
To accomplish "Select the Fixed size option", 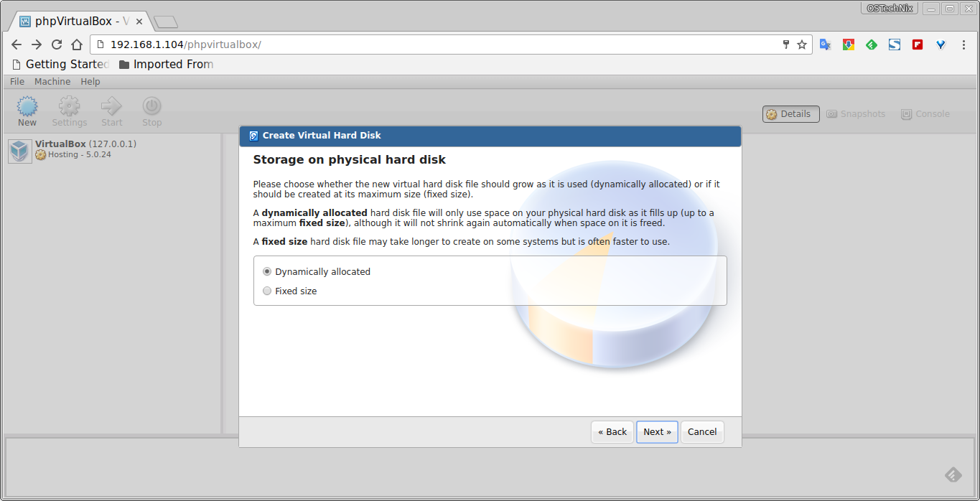I will pyautogui.click(x=266, y=291).
